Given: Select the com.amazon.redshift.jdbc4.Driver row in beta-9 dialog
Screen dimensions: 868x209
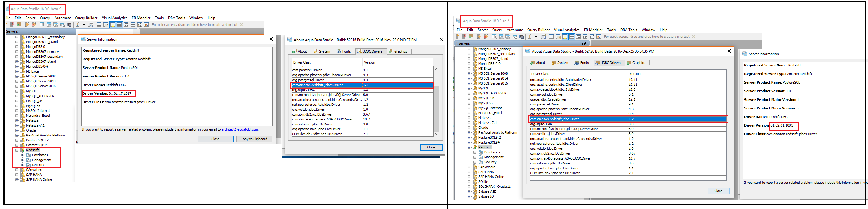Looking at the screenshot, I should [363, 85].
